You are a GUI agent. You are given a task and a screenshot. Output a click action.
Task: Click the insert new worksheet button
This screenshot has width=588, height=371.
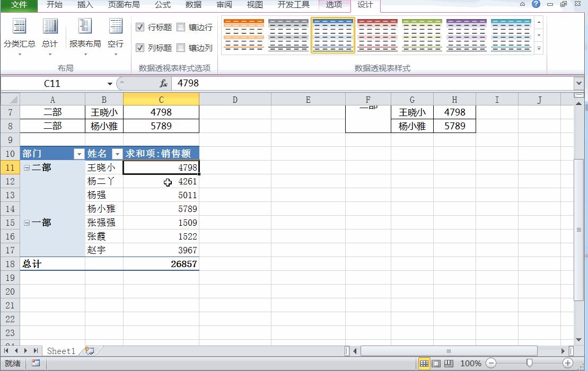(x=90, y=351)
